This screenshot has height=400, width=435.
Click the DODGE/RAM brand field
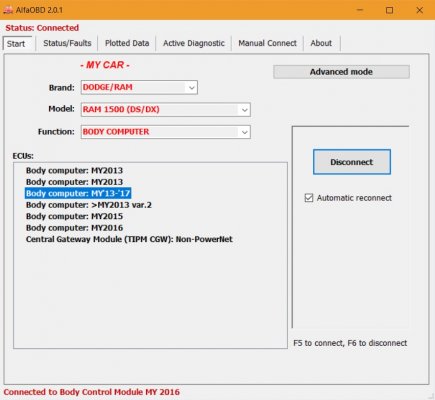pyautogui.click(x=139, y=87)
